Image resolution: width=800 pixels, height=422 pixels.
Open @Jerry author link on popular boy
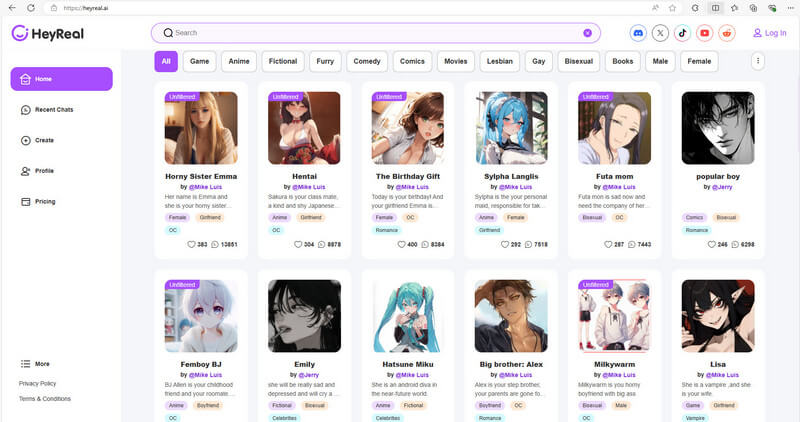click(721, 187)
